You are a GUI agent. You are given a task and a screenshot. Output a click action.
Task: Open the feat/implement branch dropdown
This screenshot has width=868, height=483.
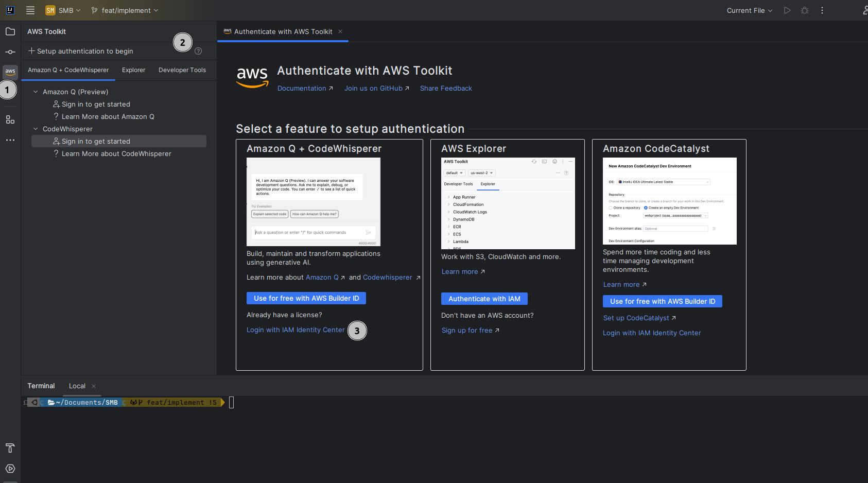pos(124,10)
